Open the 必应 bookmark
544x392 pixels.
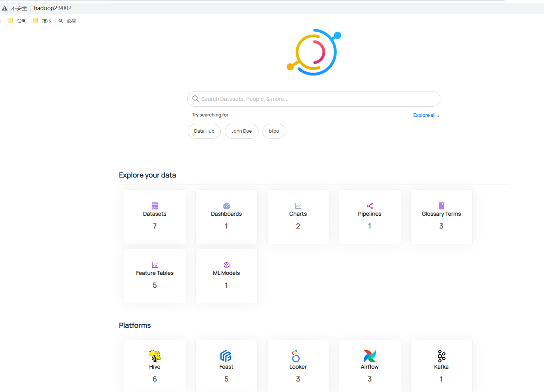[67, 21]
